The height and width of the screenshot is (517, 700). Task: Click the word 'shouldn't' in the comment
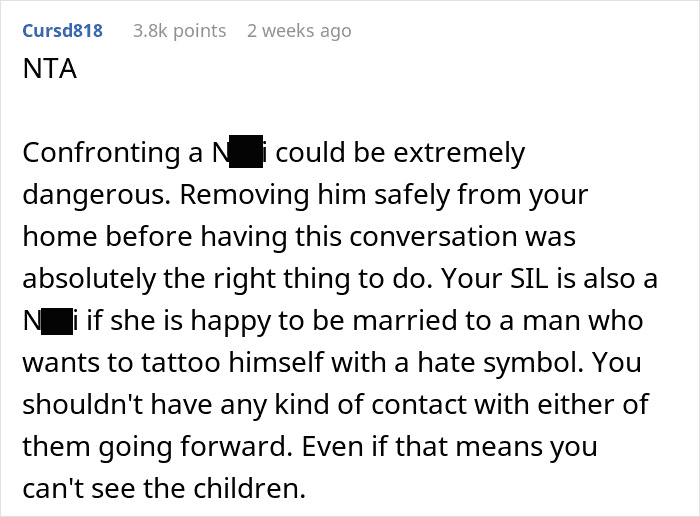83,404
